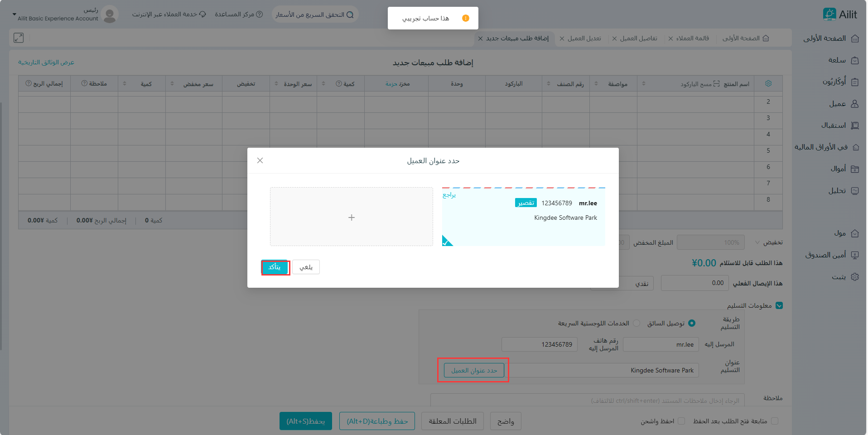Select express logistics services radio option

coord(637,323)
